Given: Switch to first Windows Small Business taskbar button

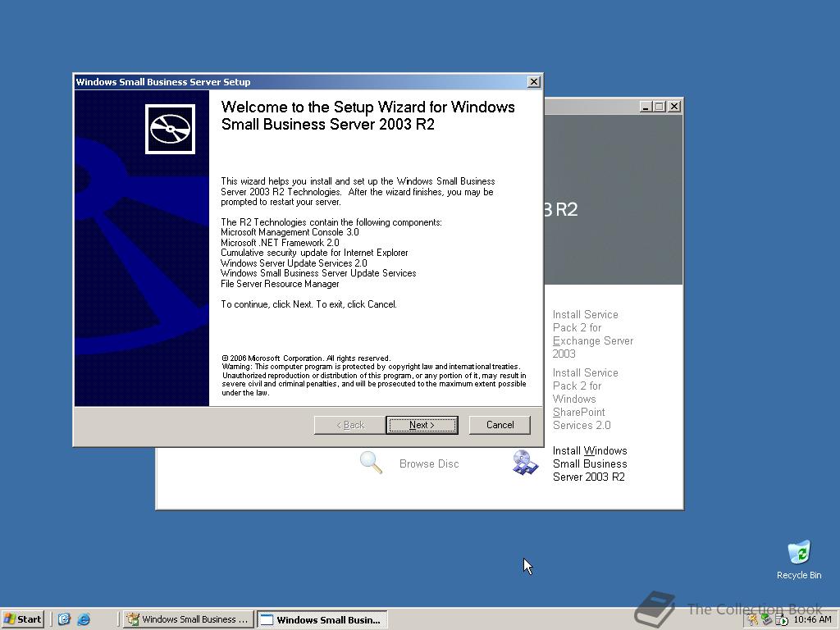Looking at the screenshot, I should pos(189,619).
